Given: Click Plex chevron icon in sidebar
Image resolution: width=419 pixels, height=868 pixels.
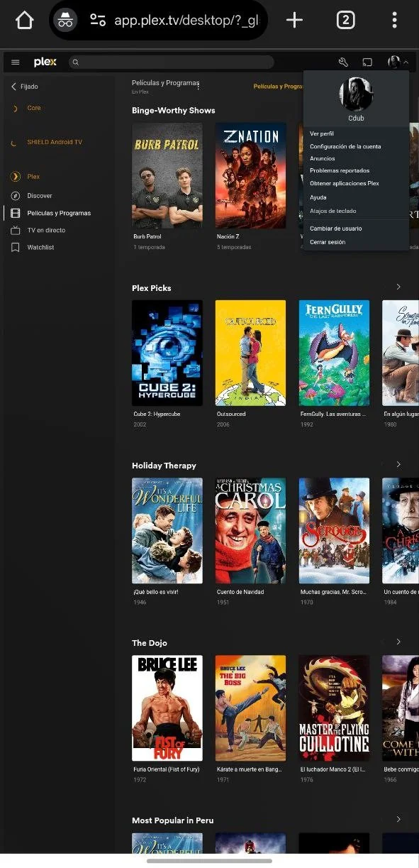Looking at the screenshot, I should pyautogui.click(x=15, y=177).
